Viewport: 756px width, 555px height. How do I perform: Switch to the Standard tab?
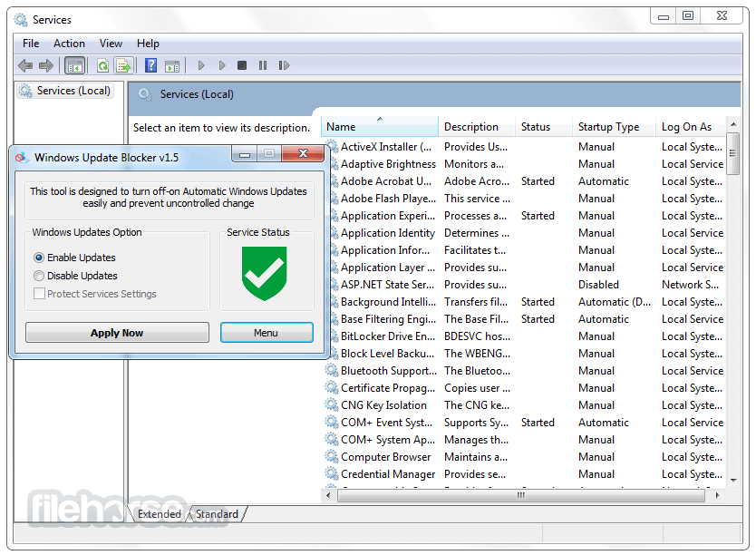pos(217,514)
